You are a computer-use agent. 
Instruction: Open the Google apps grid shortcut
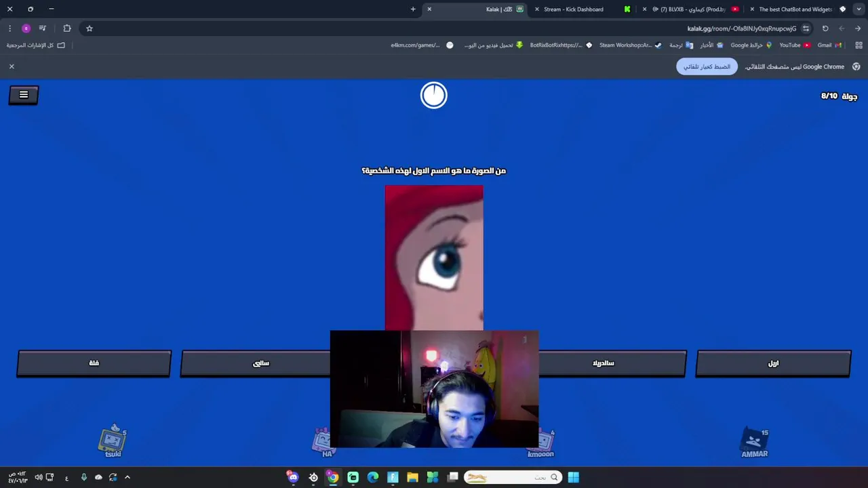[x=859, y=45]
